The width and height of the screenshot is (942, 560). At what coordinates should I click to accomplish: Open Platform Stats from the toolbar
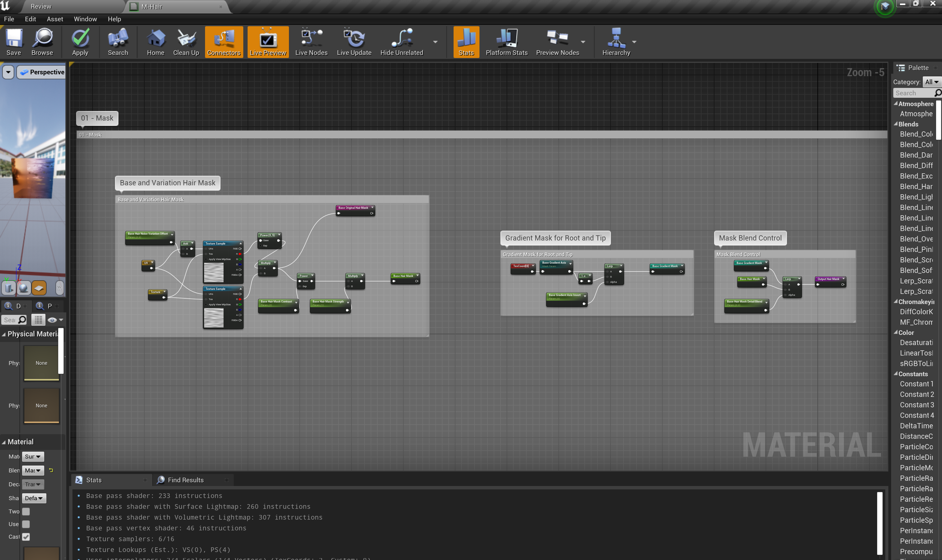point(507,42)
